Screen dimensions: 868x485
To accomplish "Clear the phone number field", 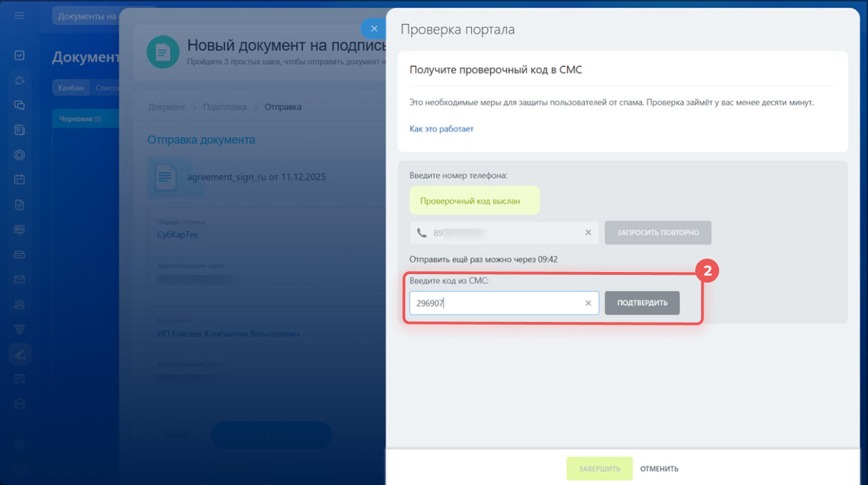I will coord(588,233).
